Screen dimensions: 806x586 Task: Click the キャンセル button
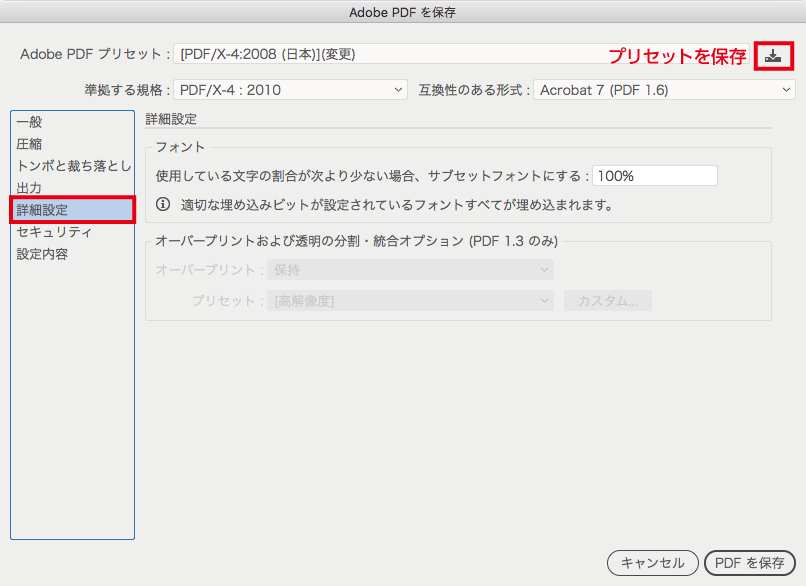652,563
